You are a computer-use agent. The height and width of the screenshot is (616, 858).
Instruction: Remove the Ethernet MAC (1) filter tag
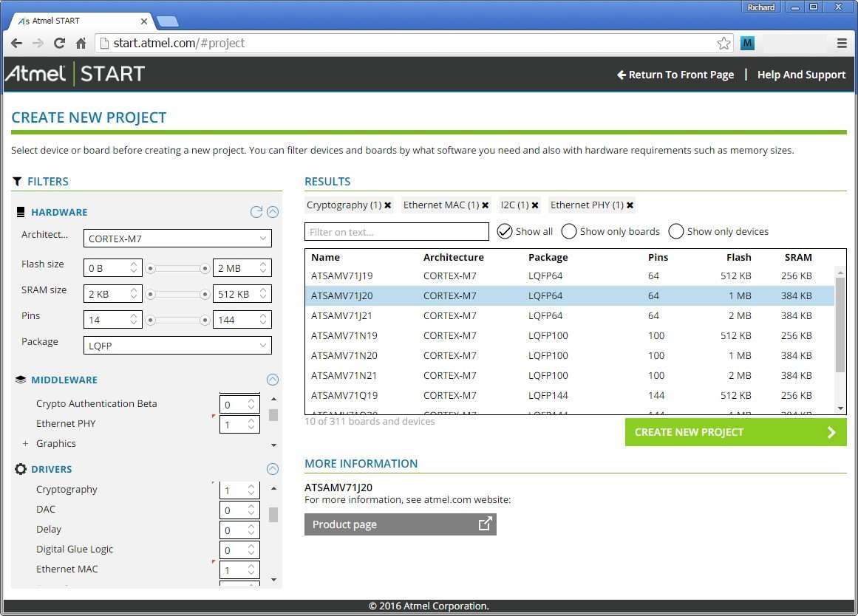tap(486, 205)
